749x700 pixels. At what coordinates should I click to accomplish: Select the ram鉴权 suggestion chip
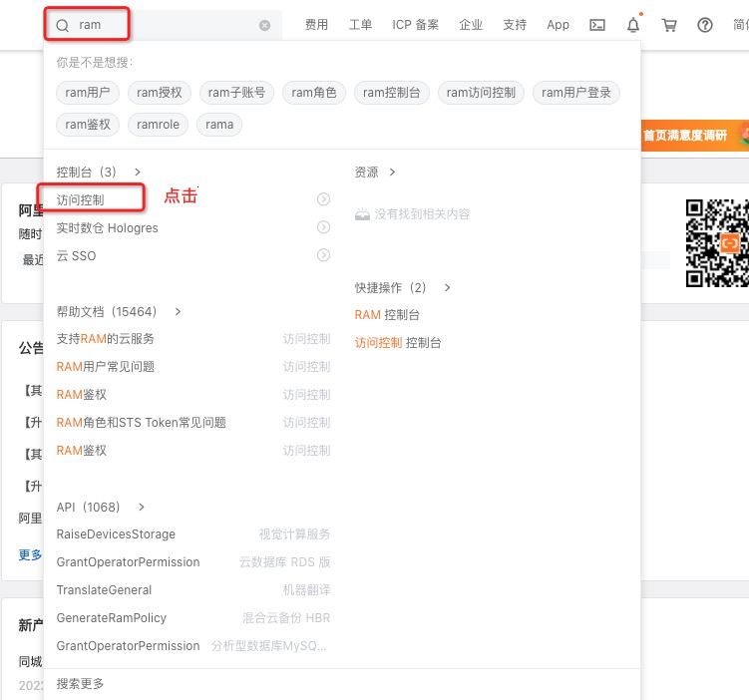[x=88, y=125]
